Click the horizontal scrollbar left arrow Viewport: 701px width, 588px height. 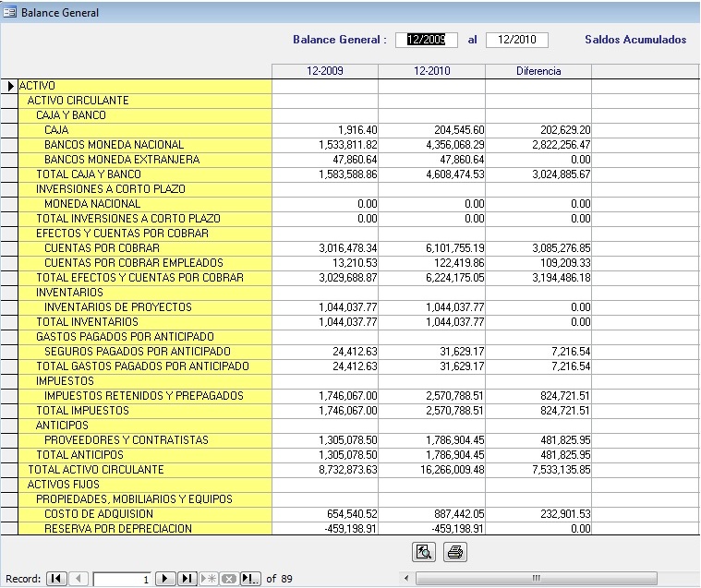coord(406,578)
